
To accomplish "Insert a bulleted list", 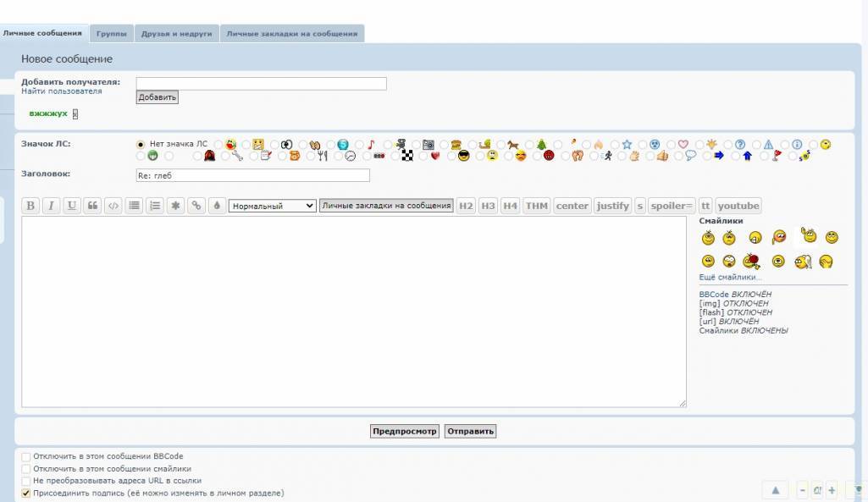I will click(134, 206).
